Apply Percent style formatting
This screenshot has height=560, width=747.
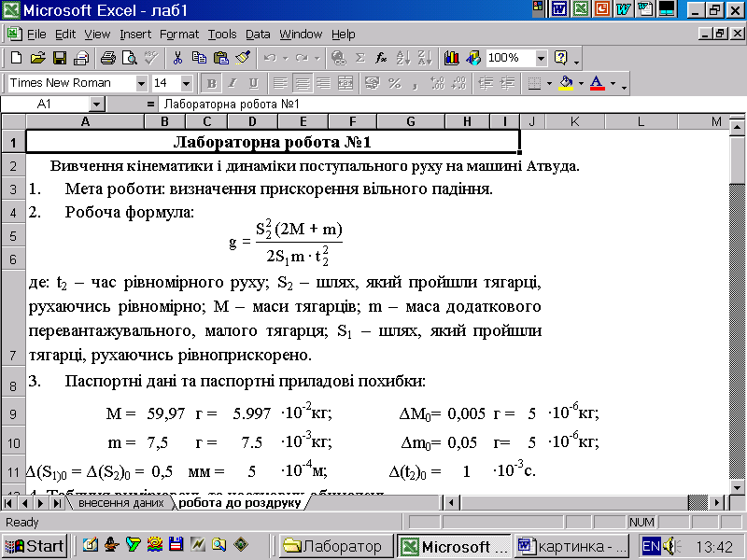pyautogui.click(x=394, y=83)
